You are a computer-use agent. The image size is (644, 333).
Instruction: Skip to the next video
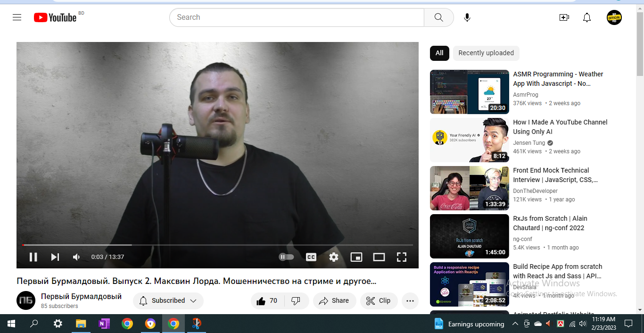point(55,257)
